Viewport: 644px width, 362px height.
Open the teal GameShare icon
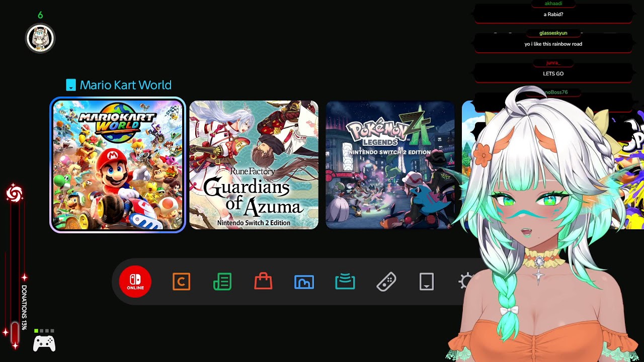pos(345,282)
